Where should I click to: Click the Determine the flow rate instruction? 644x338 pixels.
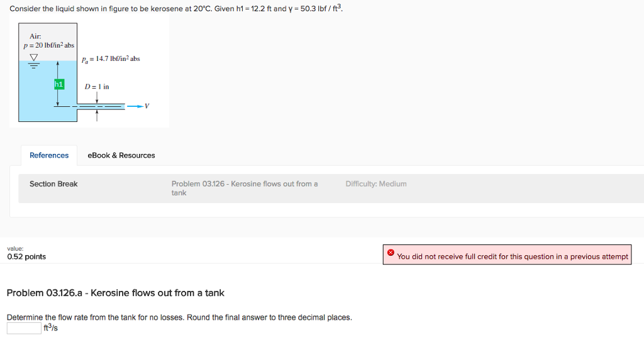(179, 317)
